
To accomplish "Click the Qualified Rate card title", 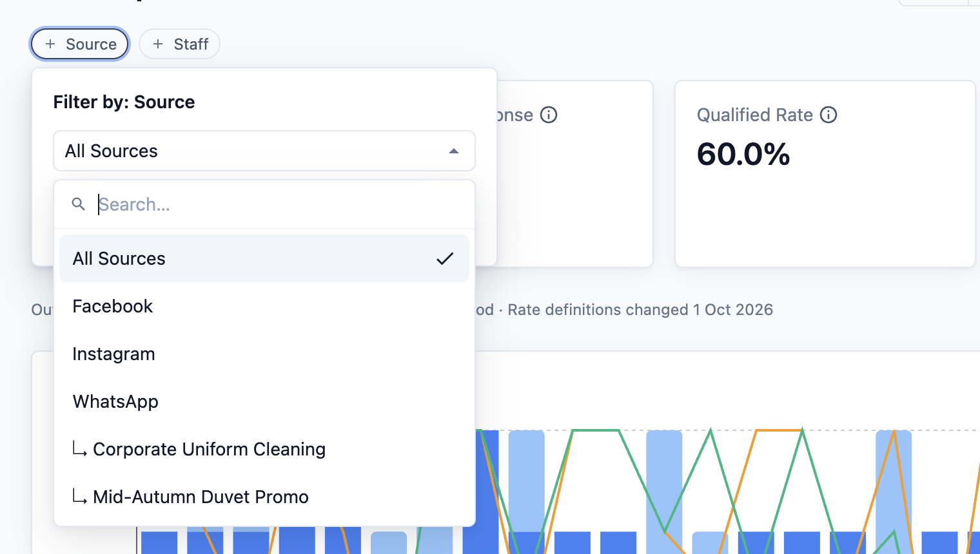I will pos(755,115).
